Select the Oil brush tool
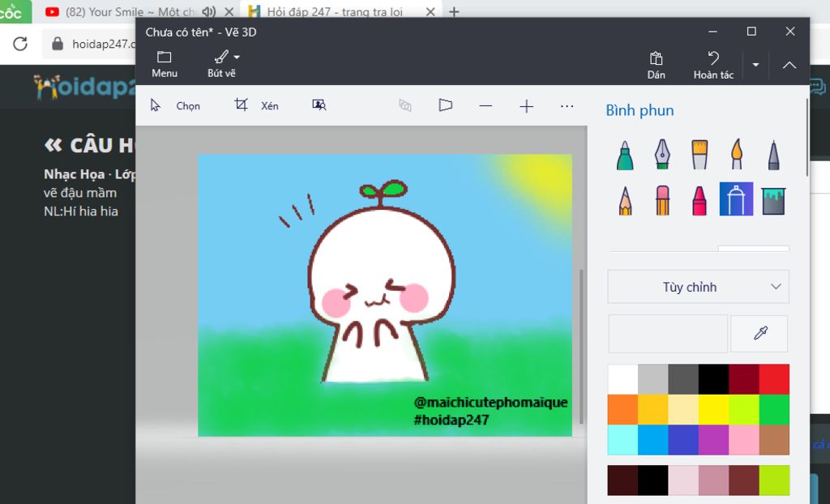Viewport: 830px width, 504px height. tap(700, 155)
